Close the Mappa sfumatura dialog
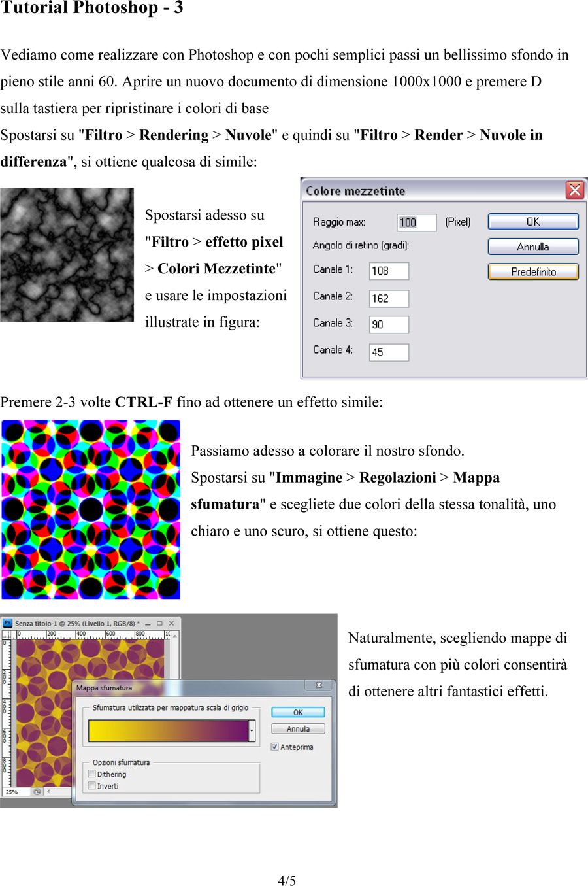The width and height of the screenshot is (588, 886). [x=319, y=685]
